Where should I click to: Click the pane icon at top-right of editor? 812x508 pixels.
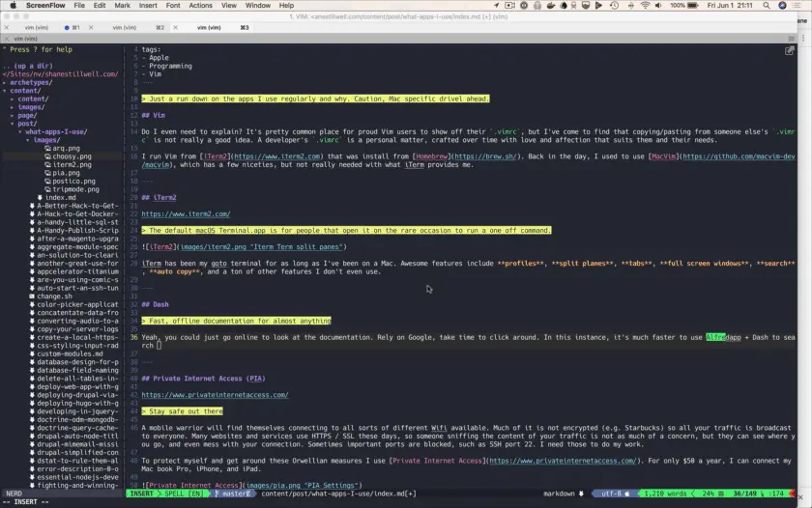click(789, 50)
